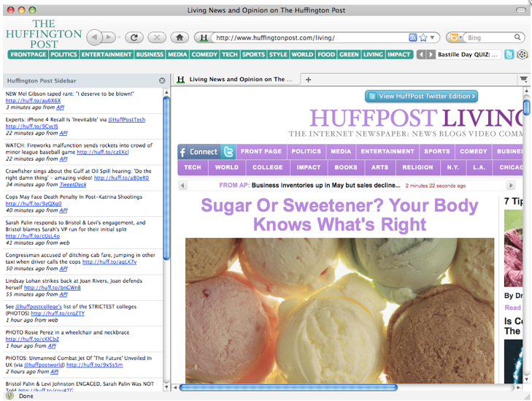Image resolution: width=532 pixels, height=401 pixels.
Task: Open FRONT PAGE in the purple nav
Action: (x=261, y=151)
